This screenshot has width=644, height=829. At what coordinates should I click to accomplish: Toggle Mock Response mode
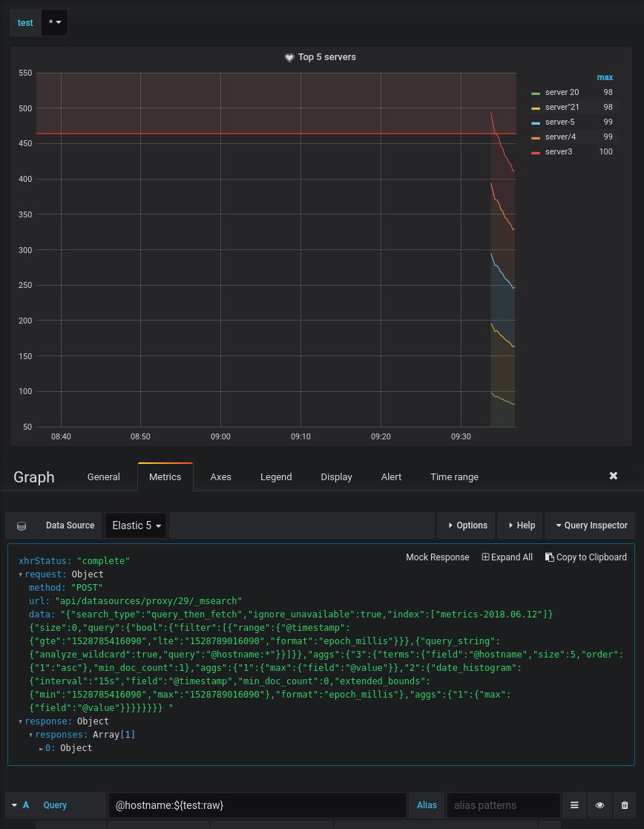(437, 557)
